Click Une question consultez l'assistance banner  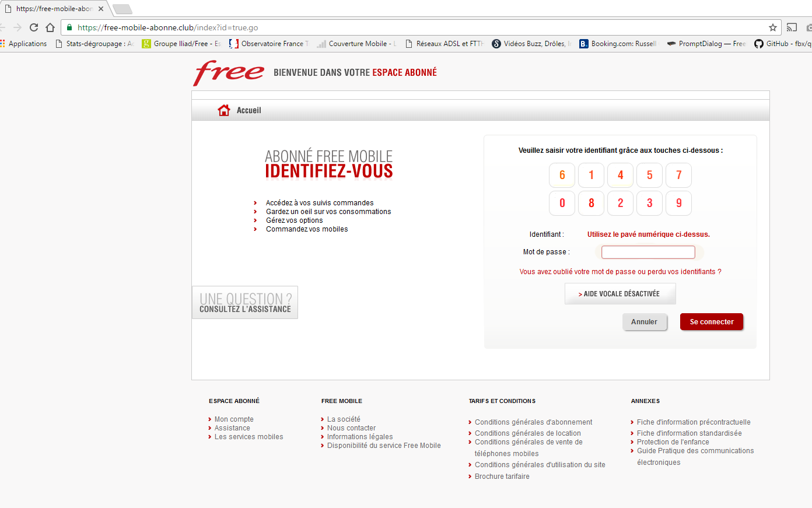coord(245,303)
